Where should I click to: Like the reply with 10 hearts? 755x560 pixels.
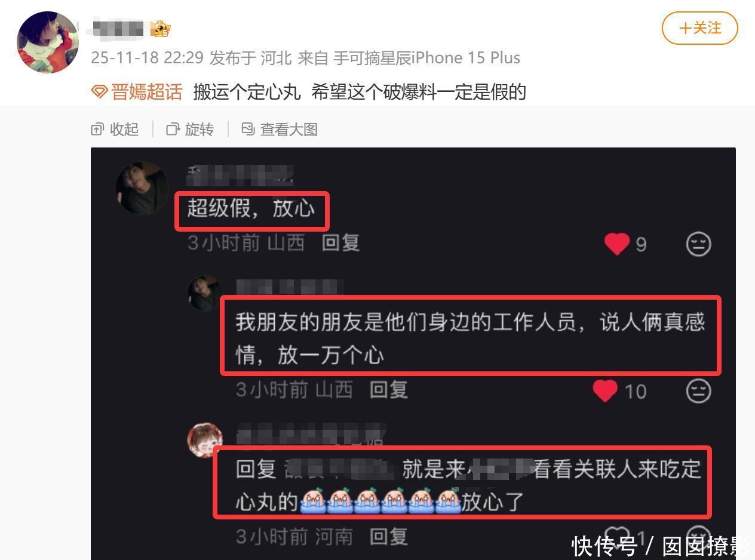pos(605,391)
